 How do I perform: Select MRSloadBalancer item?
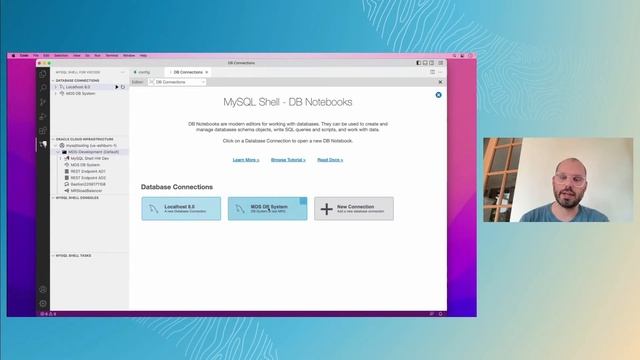86,191
